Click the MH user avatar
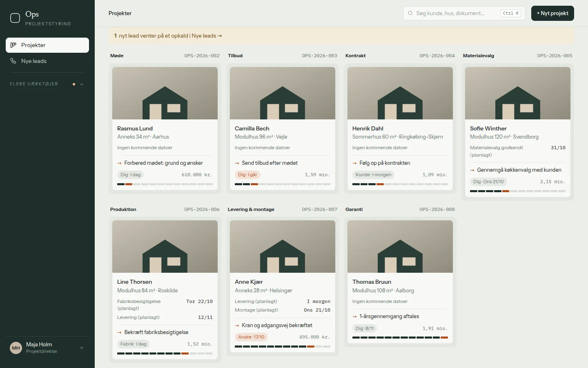The height and width of the screenshot is (368, 588). (x=16, y=348)
